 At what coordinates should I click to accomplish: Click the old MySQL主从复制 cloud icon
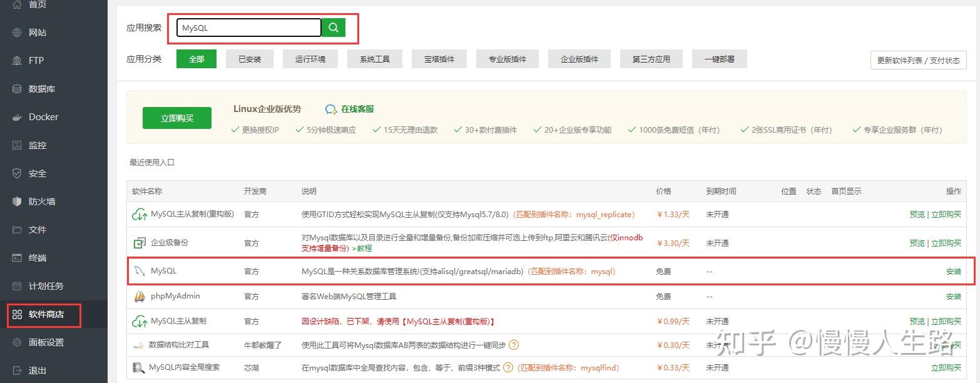139,321
